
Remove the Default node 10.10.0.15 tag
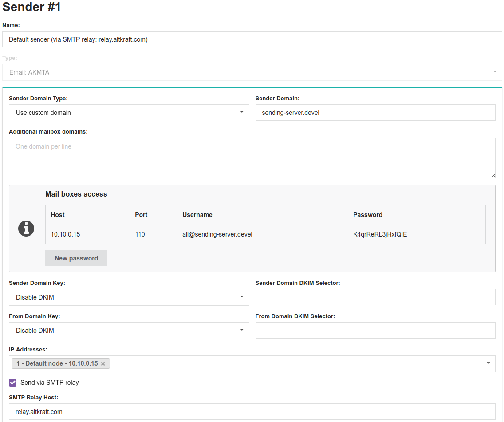click(x=103, y=364)
